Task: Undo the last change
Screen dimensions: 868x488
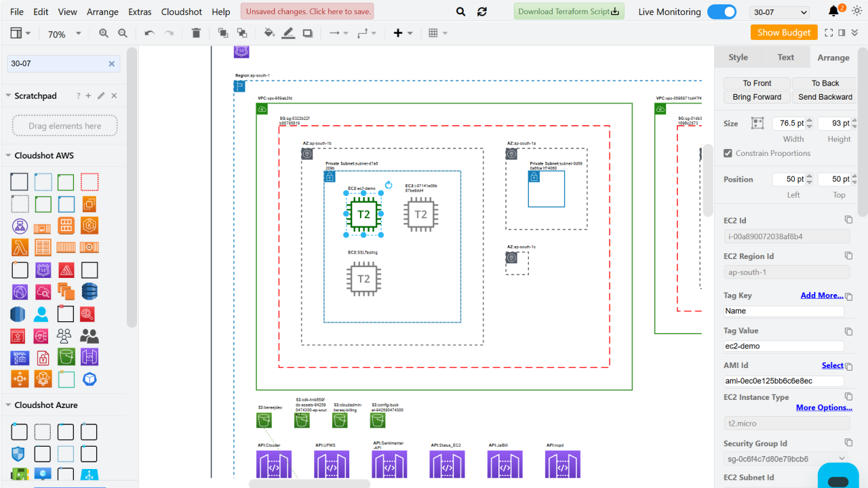Action: coord(149,33)
